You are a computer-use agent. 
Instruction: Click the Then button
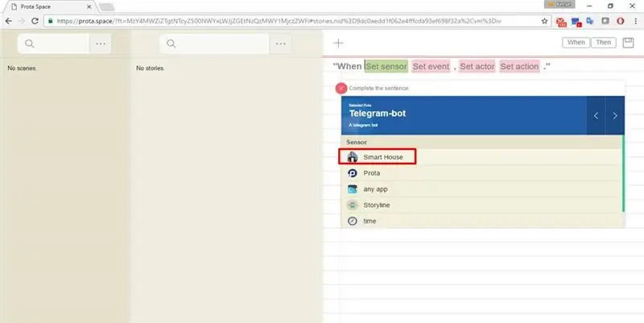603,43
